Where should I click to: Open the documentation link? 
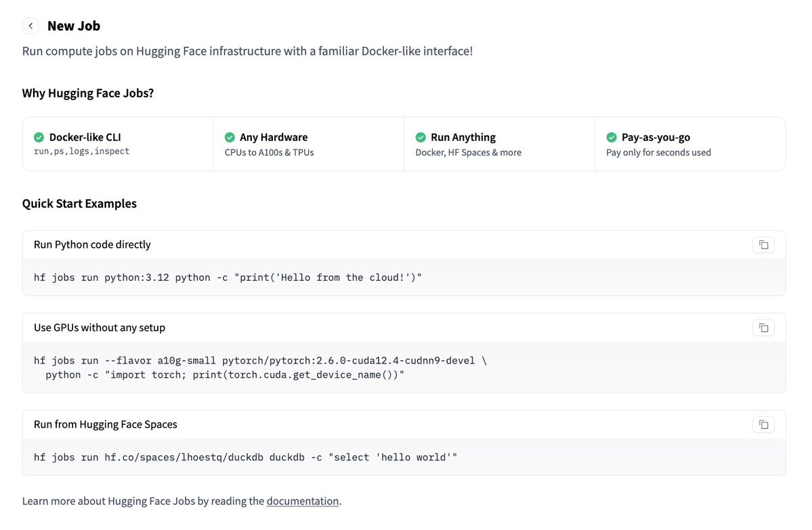coord(303,501)
